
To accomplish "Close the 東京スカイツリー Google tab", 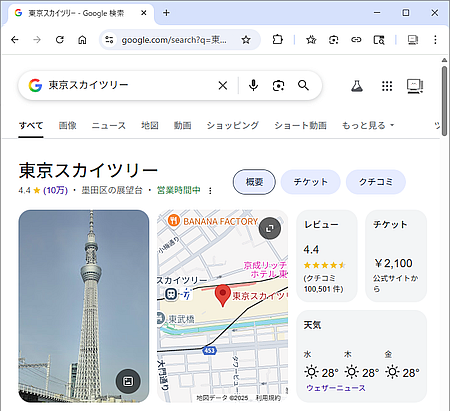I will tap(144, 13).
